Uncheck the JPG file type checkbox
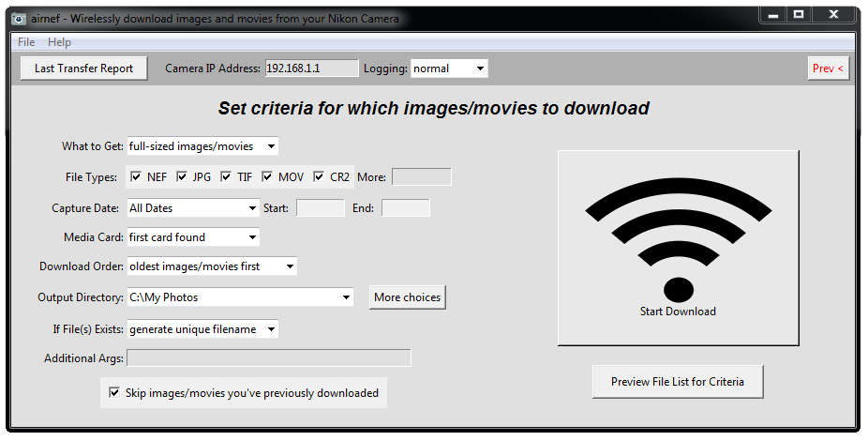 [x=182, y=176]
